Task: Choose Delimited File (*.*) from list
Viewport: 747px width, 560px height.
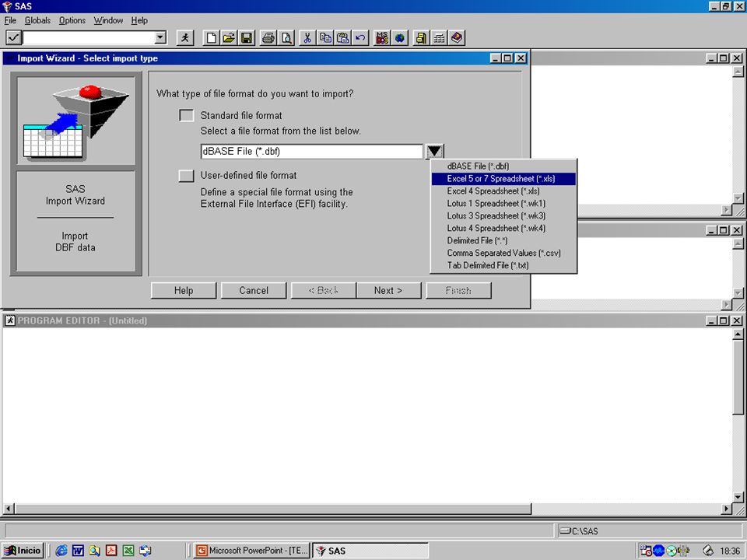Action: (503, 240)
